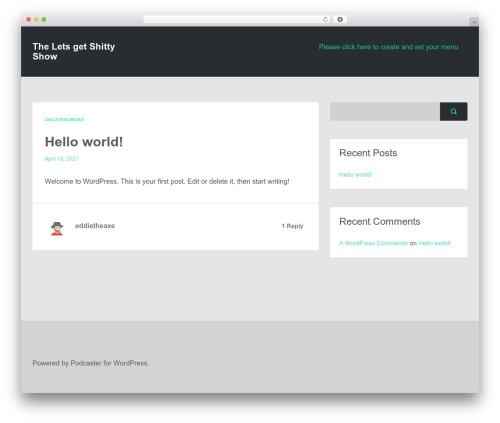
Task: Click the Welcome to WordPress post excerpt
Action: click(167, 181)
